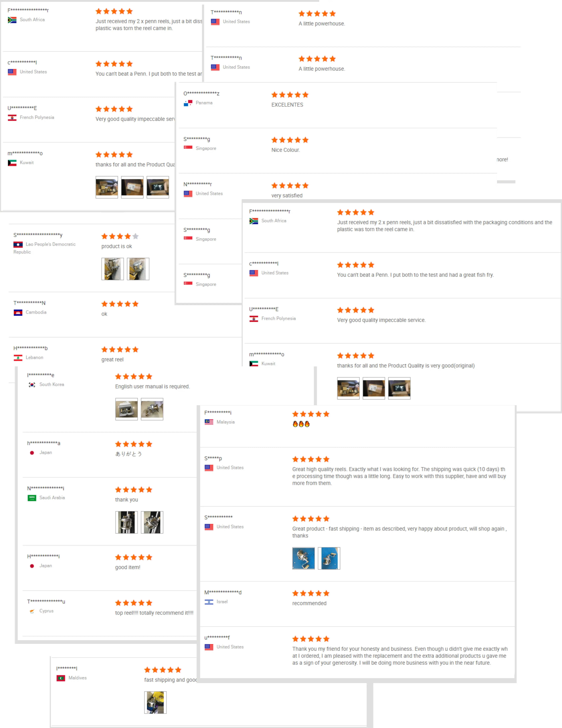Click the four-star rating on product is ok
The width and height of the screenshot is (562, 728).
point(120,236)
